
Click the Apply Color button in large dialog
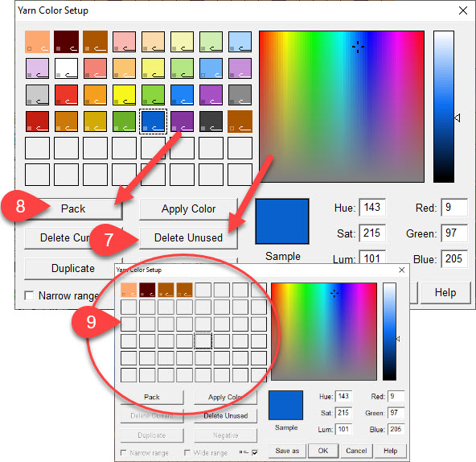(x=188, y=208)
